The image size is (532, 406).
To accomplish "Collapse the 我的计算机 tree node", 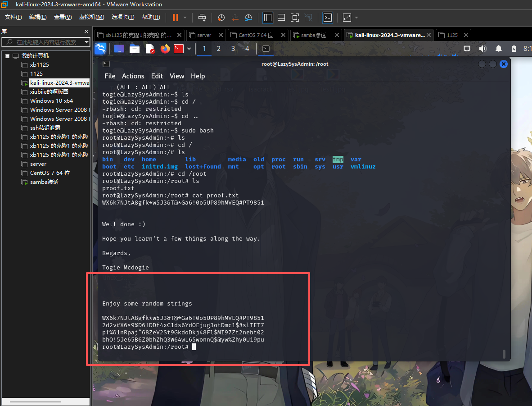I will (x=8, y=56).
